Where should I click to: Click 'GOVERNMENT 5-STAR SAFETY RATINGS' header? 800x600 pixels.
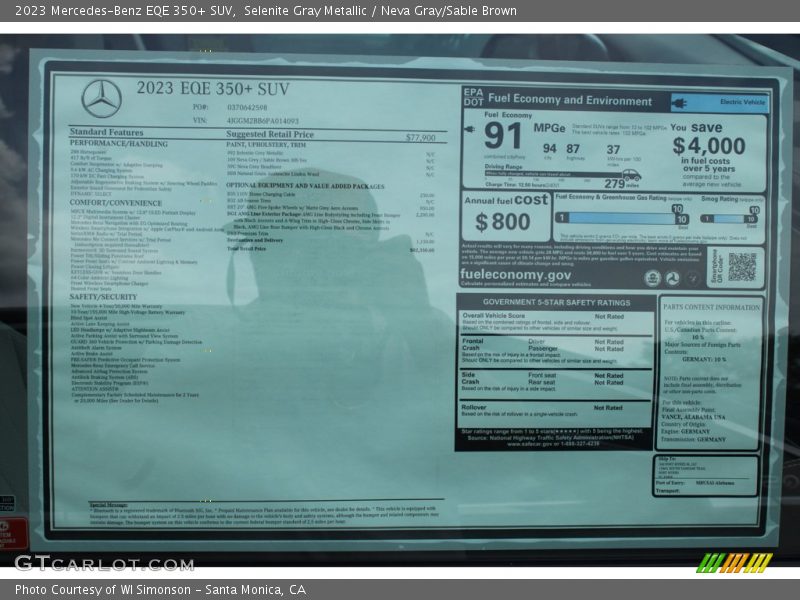[x=556, y=303]
